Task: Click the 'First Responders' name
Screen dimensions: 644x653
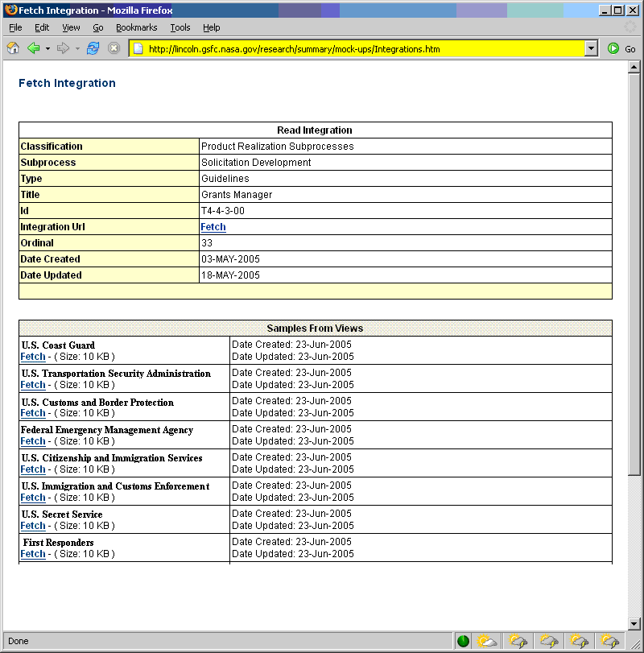Action: tap(58, 543)
